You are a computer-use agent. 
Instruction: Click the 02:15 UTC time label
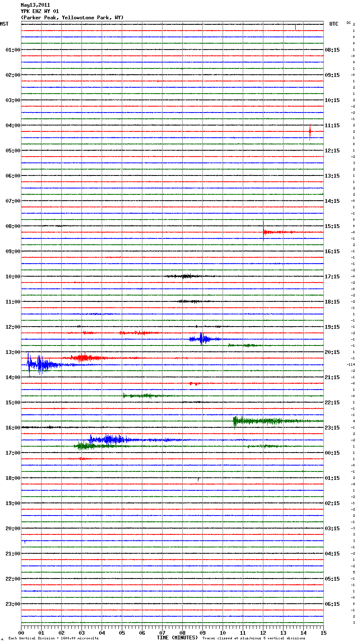[332, 503]
